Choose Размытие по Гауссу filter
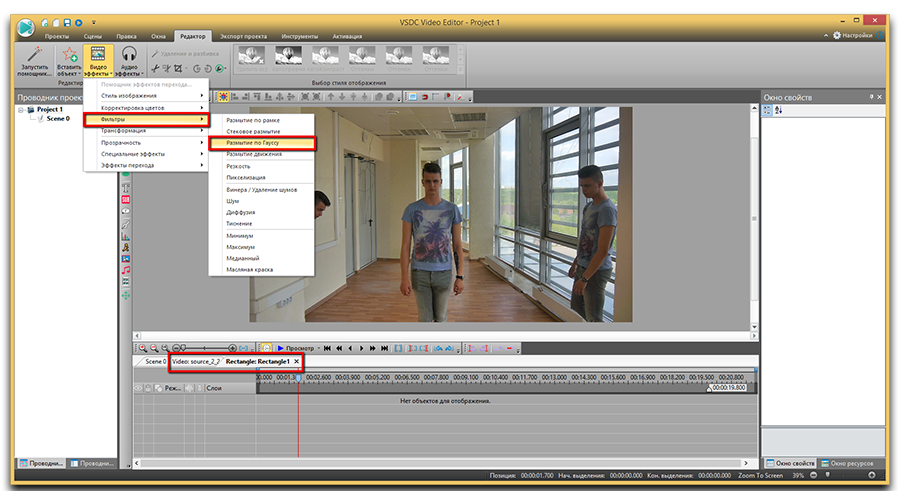Screen dimensions: 900x491 pos(262,142)
